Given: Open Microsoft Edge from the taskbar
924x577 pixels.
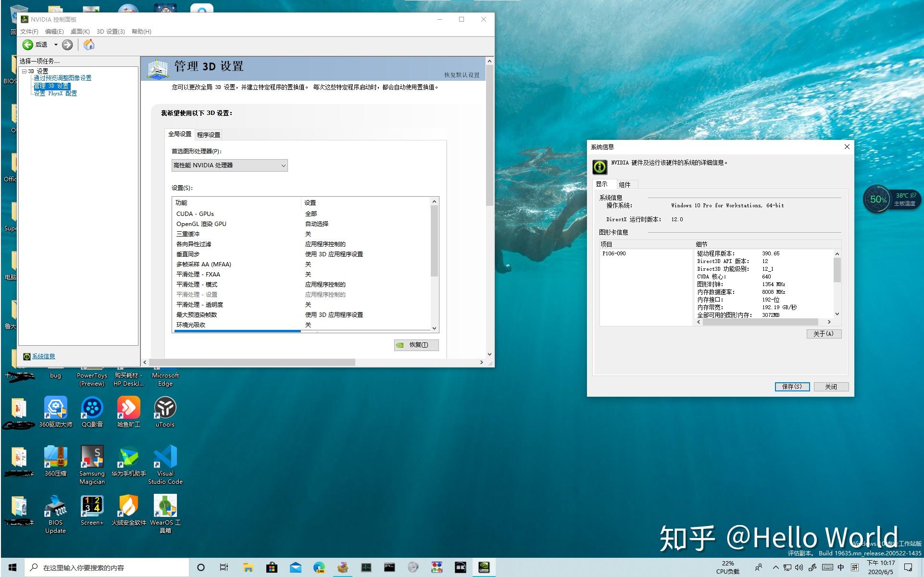Looking at the screenshot, I should coord(319,567).
